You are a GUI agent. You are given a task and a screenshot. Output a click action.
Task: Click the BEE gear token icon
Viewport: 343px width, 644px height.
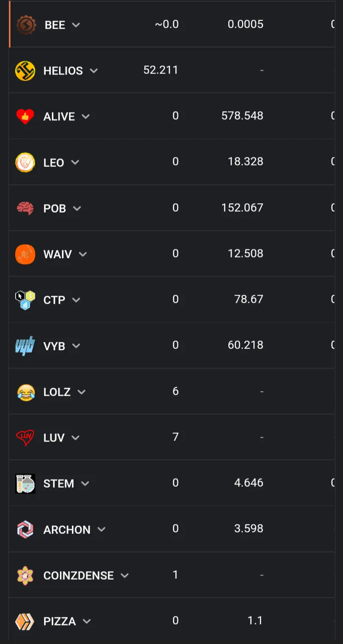26,25
